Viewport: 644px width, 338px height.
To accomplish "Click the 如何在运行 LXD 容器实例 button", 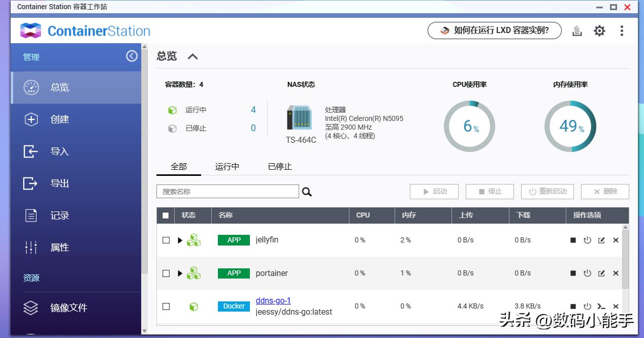I will (494, 30).
